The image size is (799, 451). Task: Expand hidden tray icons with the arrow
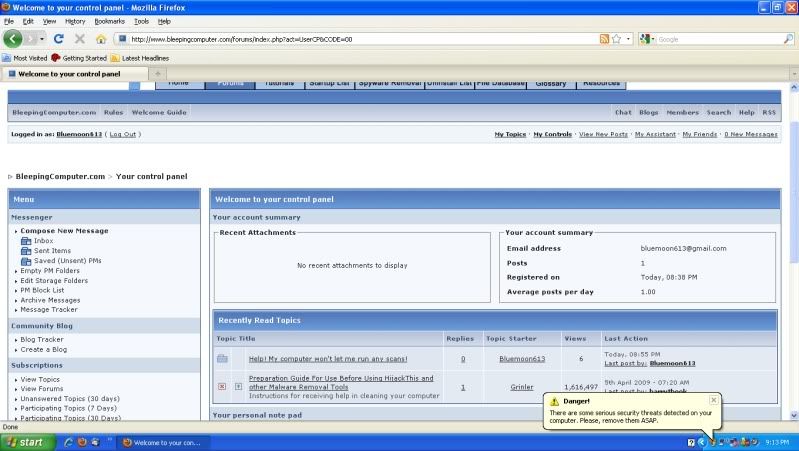pyautogui.click(x=702, y=442)
